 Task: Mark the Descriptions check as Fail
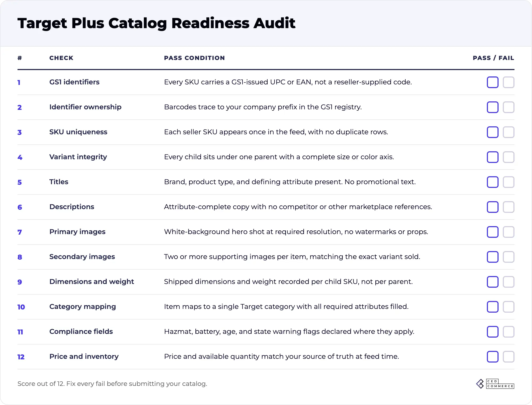coord(509,207)
